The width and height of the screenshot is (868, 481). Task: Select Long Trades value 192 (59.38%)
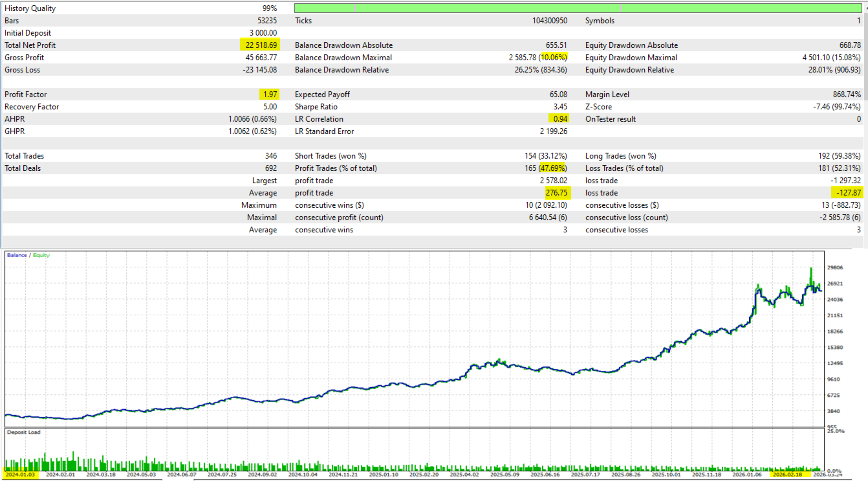840,156
